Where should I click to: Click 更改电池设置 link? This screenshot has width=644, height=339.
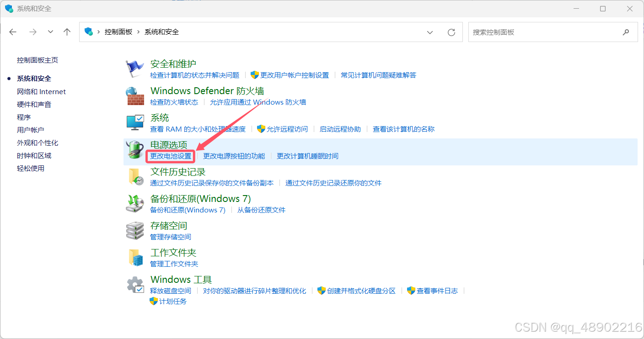pos(171,156)
